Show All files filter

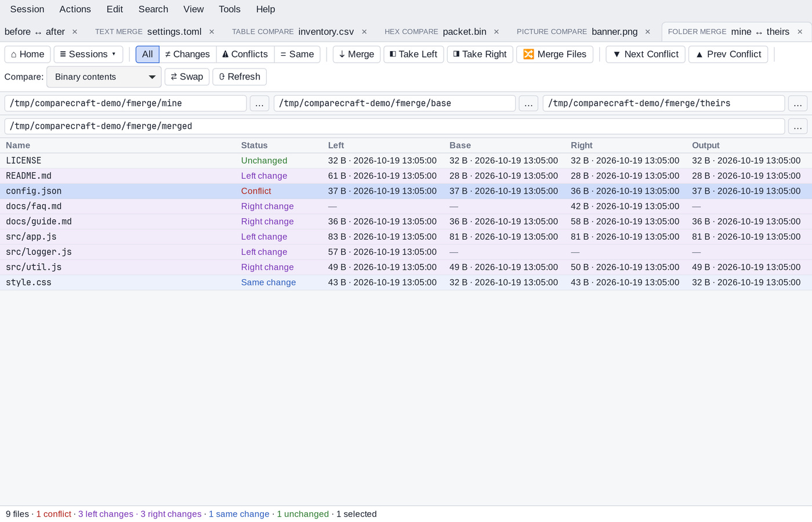pyautogui.click(x=147, y=54)
